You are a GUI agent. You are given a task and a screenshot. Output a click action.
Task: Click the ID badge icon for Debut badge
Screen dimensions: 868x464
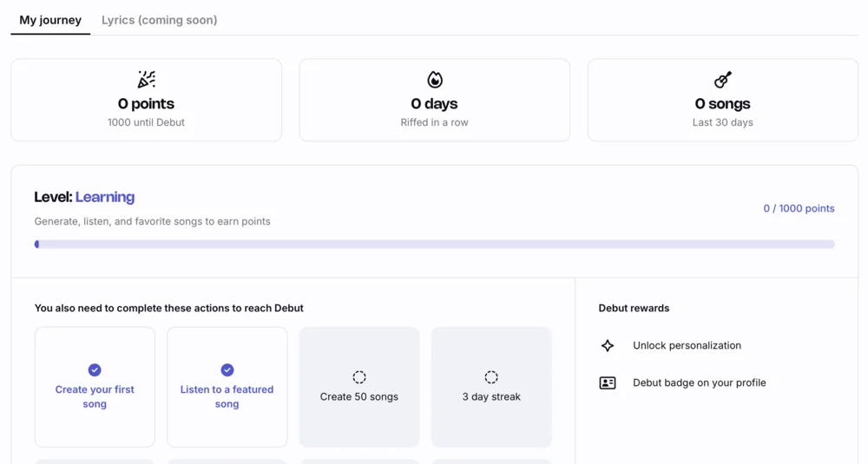(x=608, y=382)
